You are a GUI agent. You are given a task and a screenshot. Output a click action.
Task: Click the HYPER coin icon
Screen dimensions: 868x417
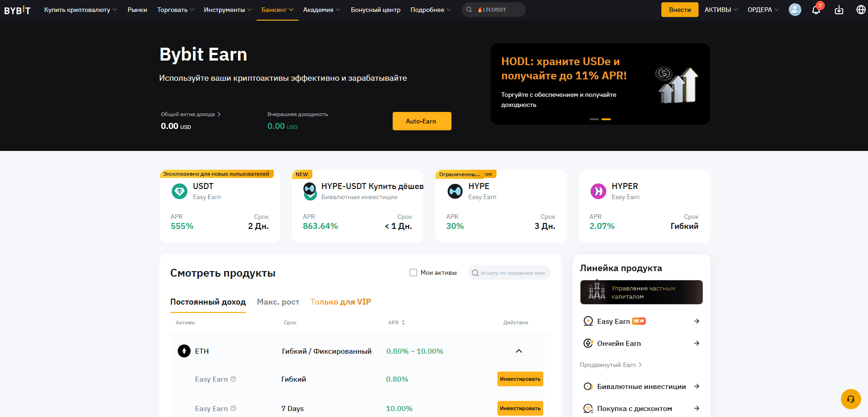point(598,191)
